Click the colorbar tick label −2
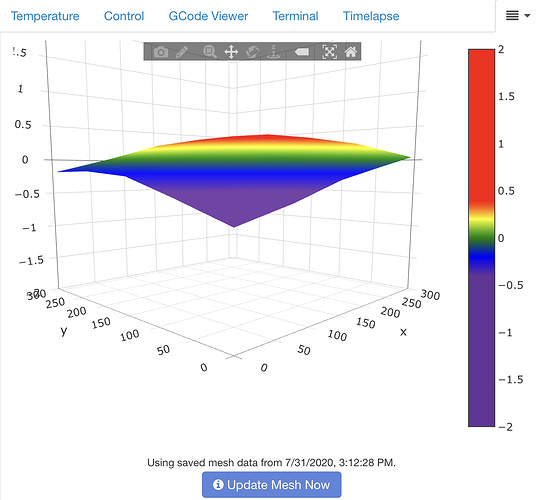This screenshot has width=537, height=500. 505,427
